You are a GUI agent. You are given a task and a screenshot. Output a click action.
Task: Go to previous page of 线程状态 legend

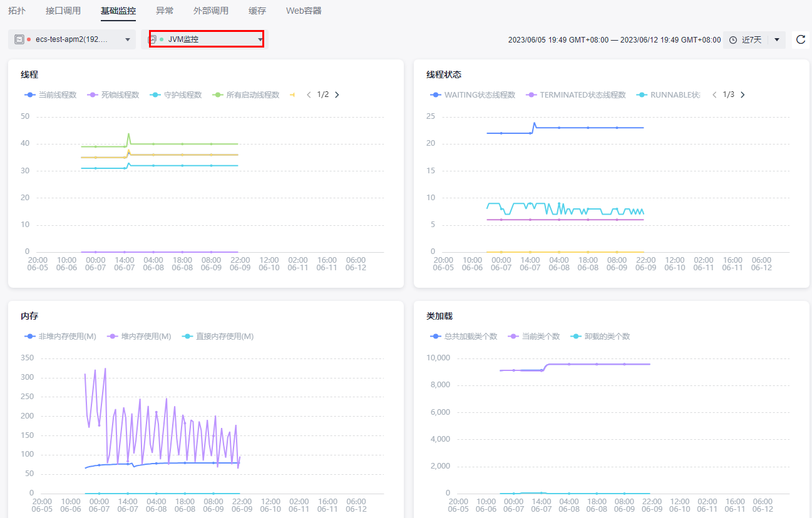tap(714, 95)
